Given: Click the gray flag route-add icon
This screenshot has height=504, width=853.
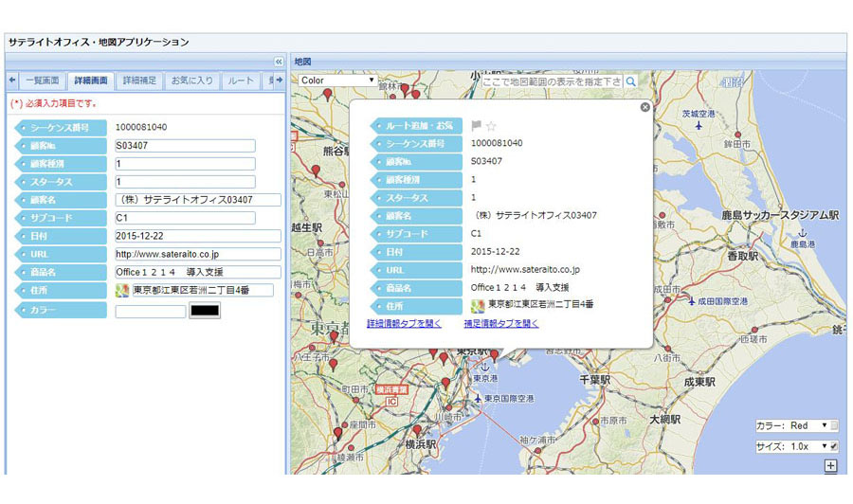Looking at the screenshot, I should (476, 126).
